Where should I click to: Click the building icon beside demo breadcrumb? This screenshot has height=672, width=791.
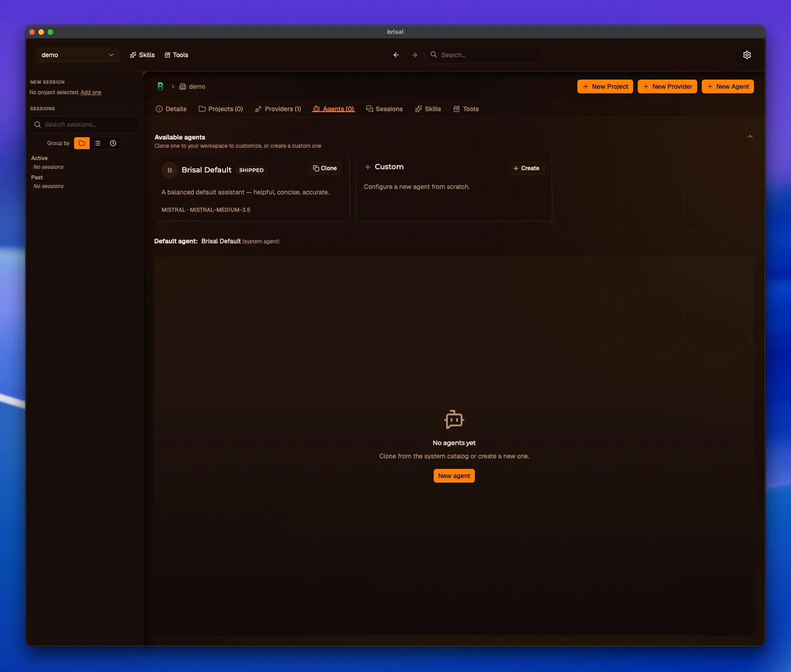[183, 86]
